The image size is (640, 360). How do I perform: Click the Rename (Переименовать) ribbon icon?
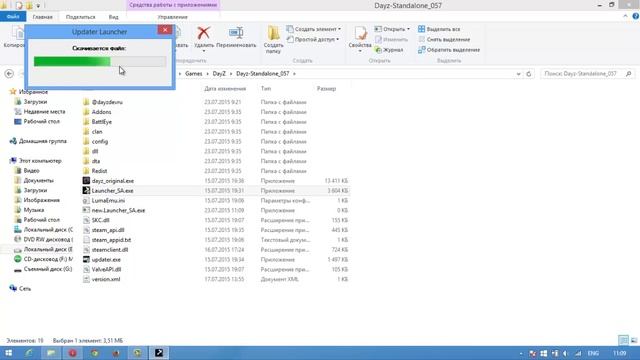[x=236, y=33]
